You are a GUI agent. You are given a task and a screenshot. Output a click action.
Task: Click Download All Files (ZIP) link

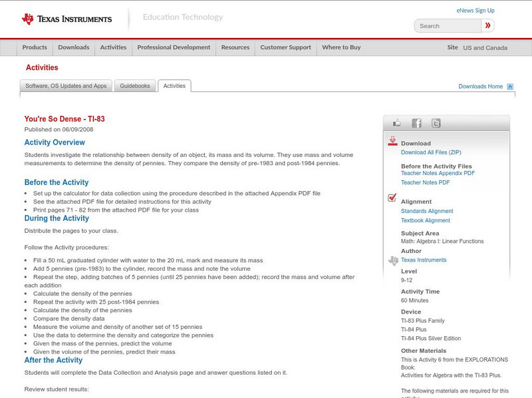click(x=431, y=152)
